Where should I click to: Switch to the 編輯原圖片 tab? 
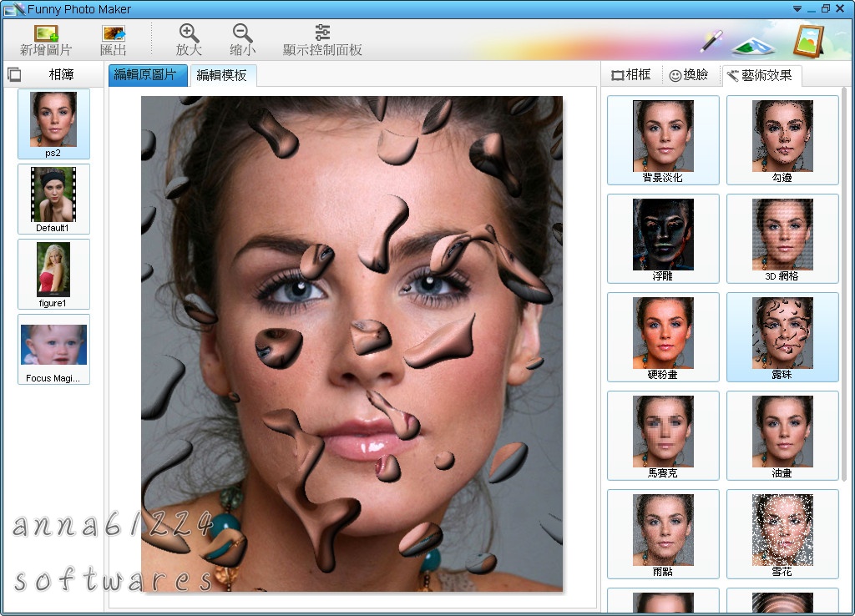coord(148,75)
